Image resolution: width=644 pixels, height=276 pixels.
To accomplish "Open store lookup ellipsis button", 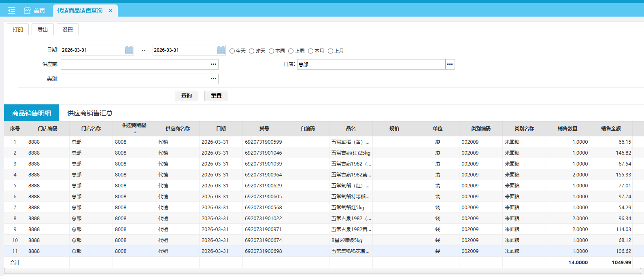I will coord(450,64).
